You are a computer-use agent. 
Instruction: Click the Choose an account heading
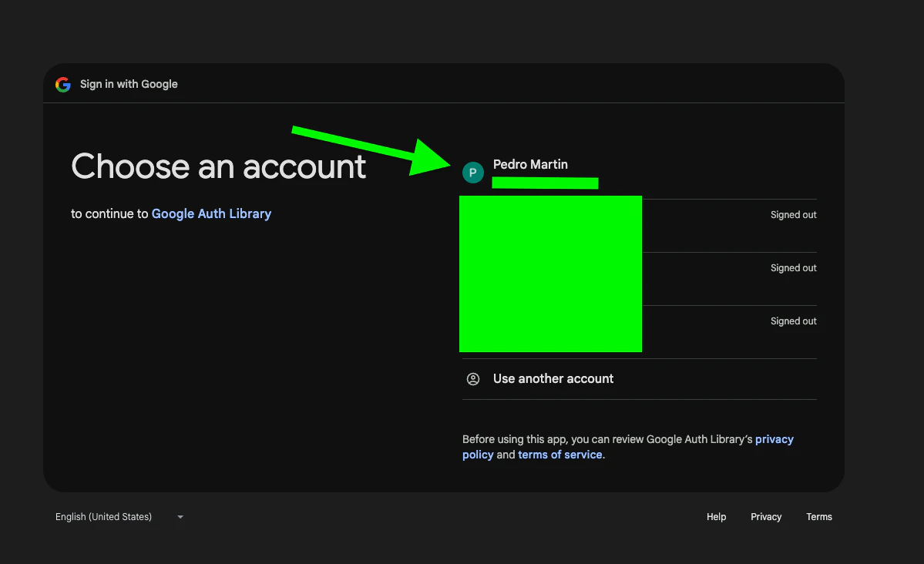click(x=218, y=166)
